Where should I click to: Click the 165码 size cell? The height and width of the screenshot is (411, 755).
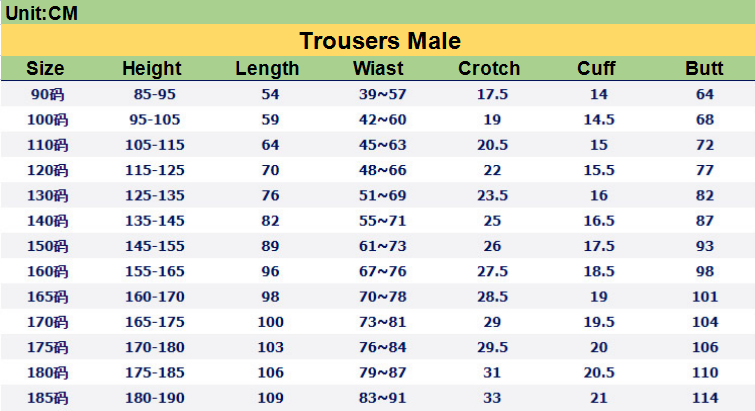47,296
